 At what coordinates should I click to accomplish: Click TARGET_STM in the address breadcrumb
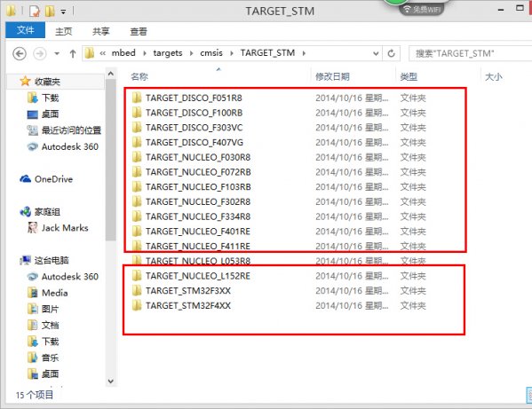tap(267, 53)
